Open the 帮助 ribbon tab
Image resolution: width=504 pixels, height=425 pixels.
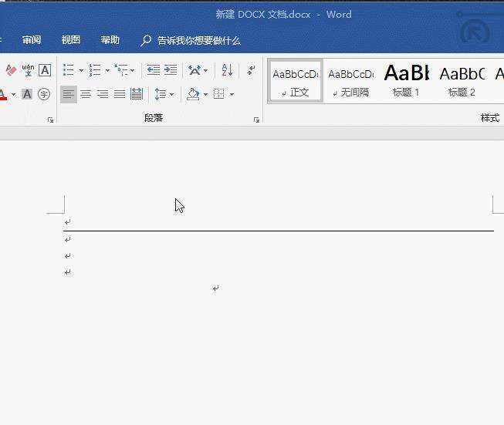(x=110, y=40)
